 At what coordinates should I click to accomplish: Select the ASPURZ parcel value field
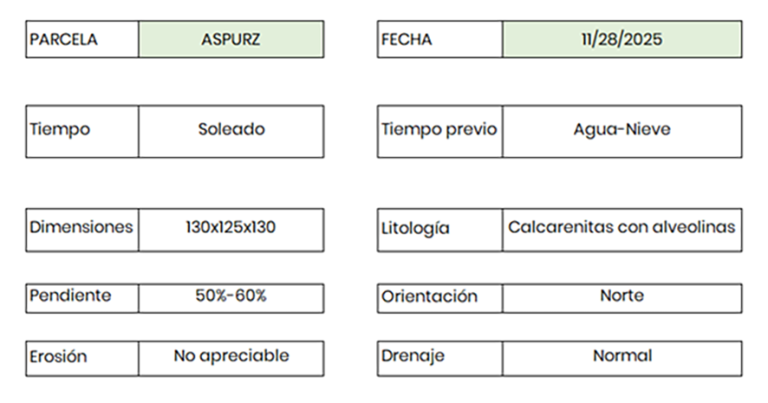point(231,40)
